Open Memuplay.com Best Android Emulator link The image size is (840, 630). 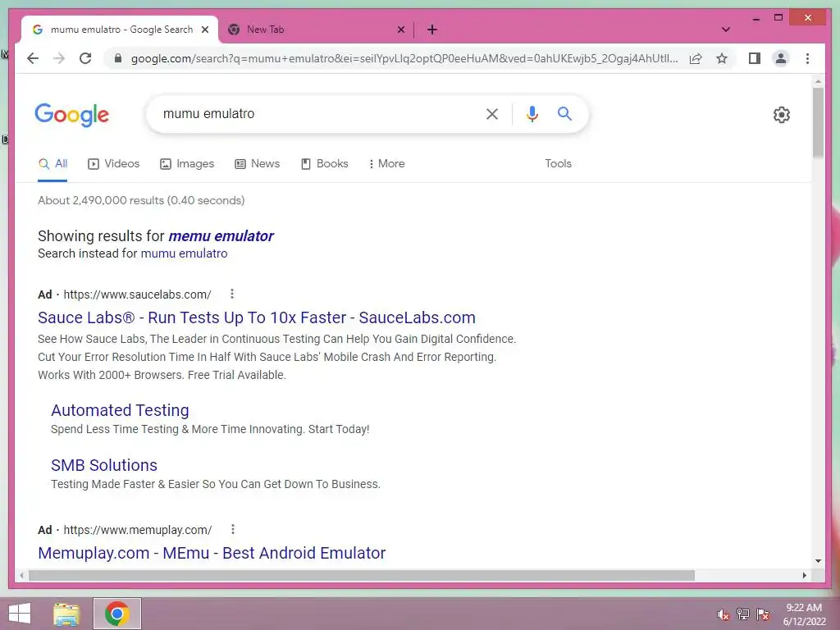tap(212, 553)
